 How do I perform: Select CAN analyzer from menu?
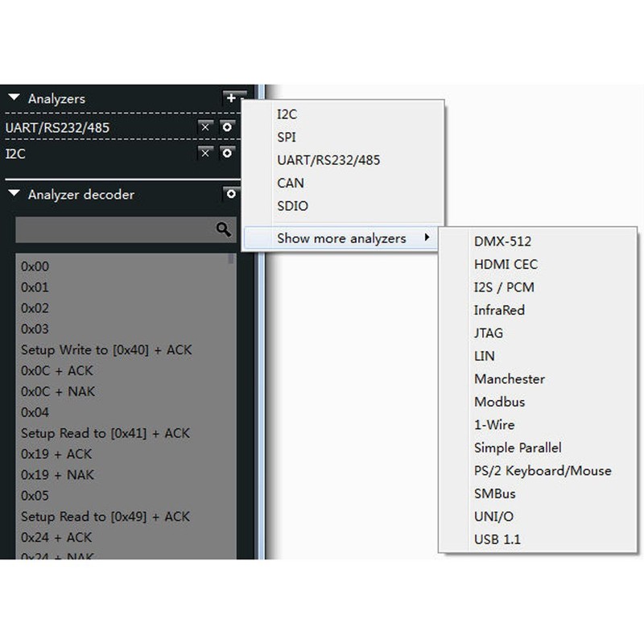point(291,184)
